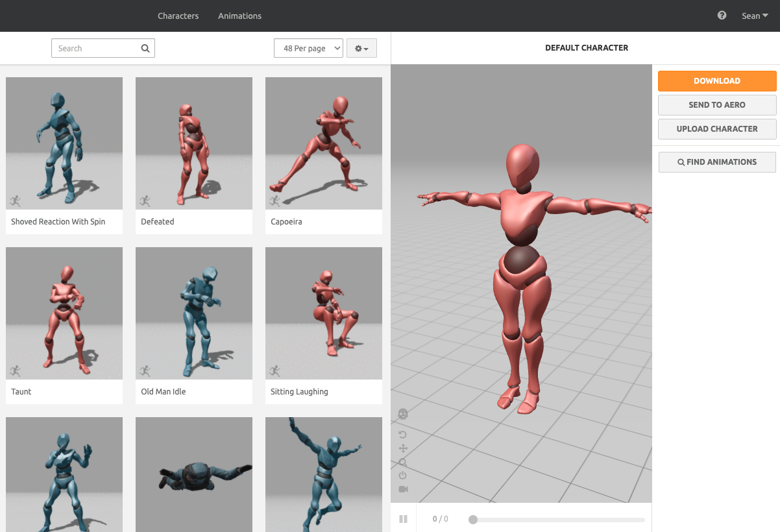This screenshot has width=780, height=532.
Task: Select the blue jumping arm-raised thumbnail
Action: coord(324,474)
